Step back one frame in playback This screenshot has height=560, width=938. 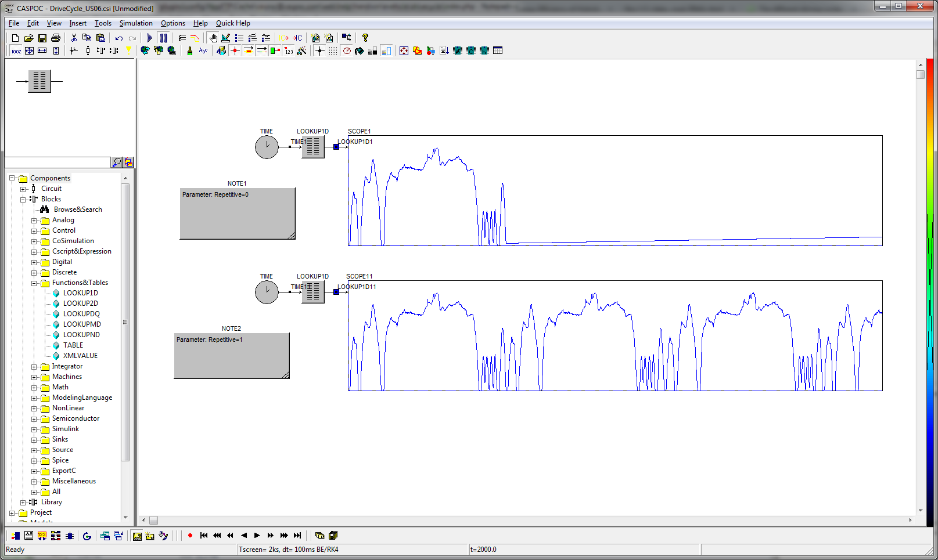point(244,536)
